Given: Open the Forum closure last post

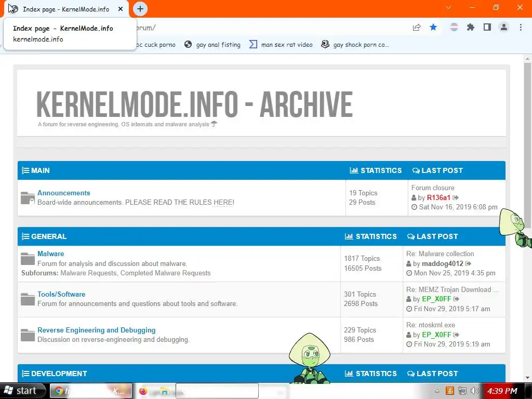Looking at the screenshot, I should [433, 188].
